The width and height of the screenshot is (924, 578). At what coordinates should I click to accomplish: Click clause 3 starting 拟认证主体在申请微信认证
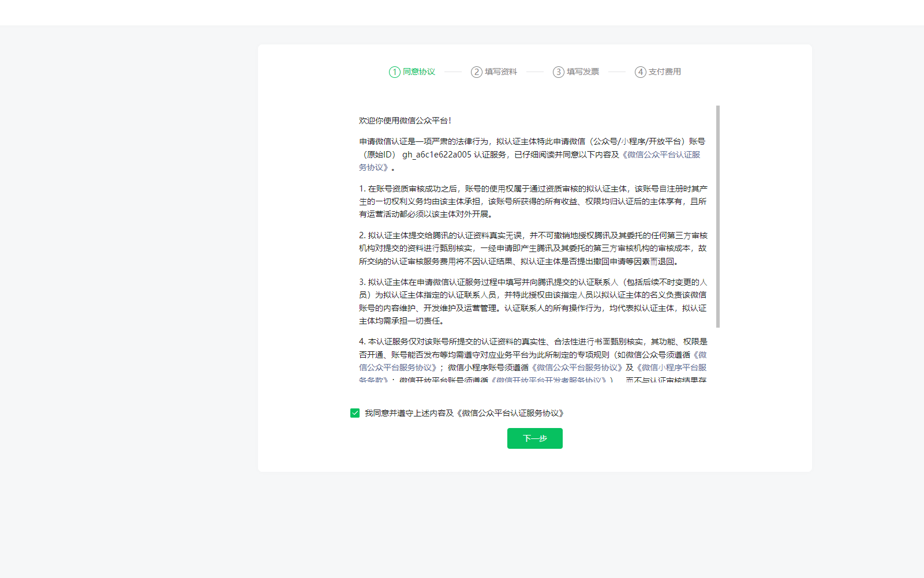pyautogui.click(x=533, y=301)
